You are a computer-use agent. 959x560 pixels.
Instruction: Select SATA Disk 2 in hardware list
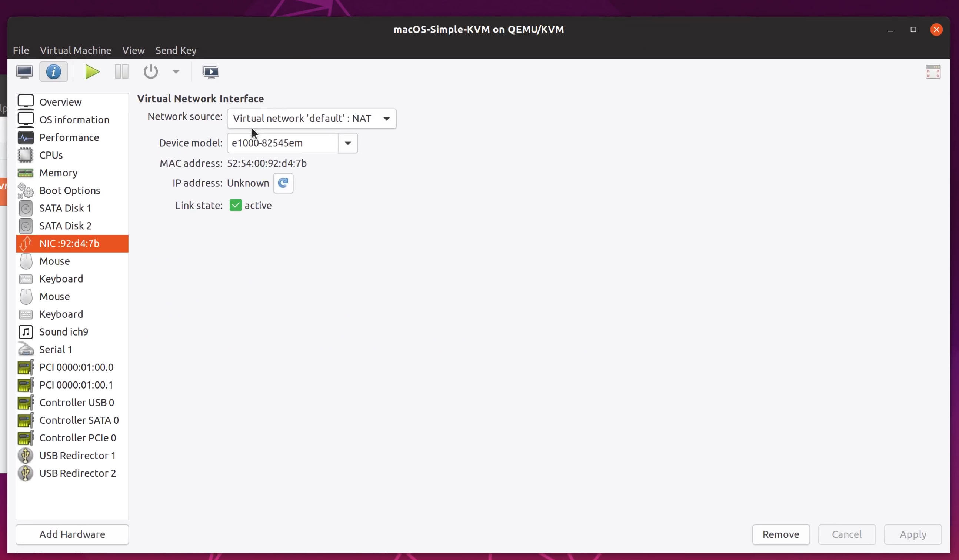coord(66,226)
